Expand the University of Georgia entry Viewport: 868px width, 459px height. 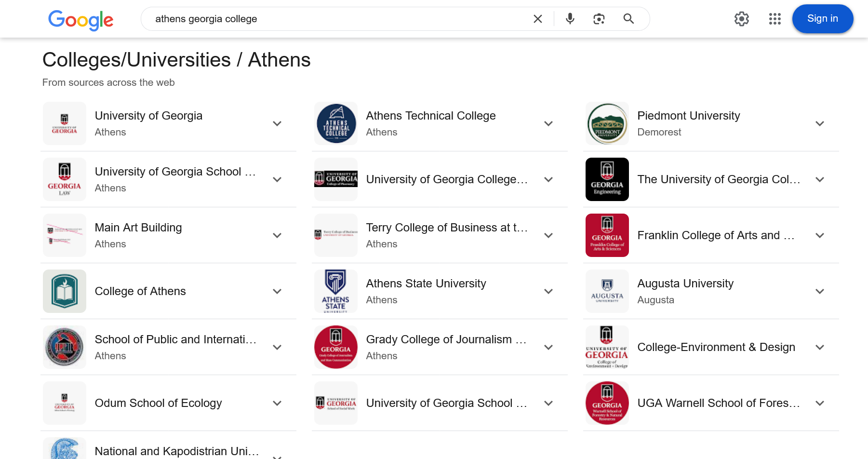[x=277, y=123]
